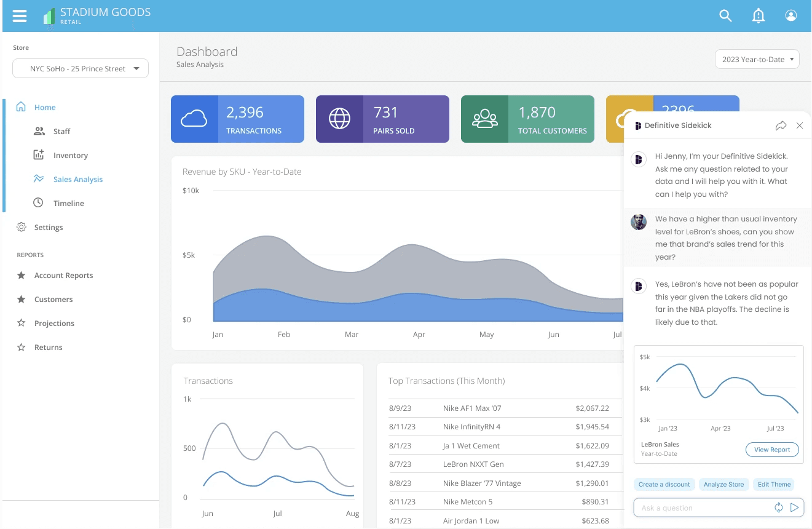
Task: Click the Staff people icon
Action: click(39, 131)
